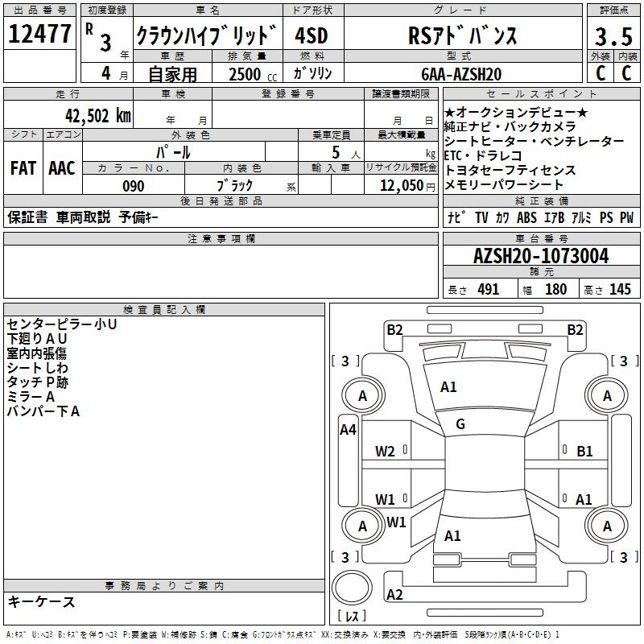Select the mileage 42,502 km
This screenshot has width=644, height=644.
pyautogui.click(x=98, y=116)
